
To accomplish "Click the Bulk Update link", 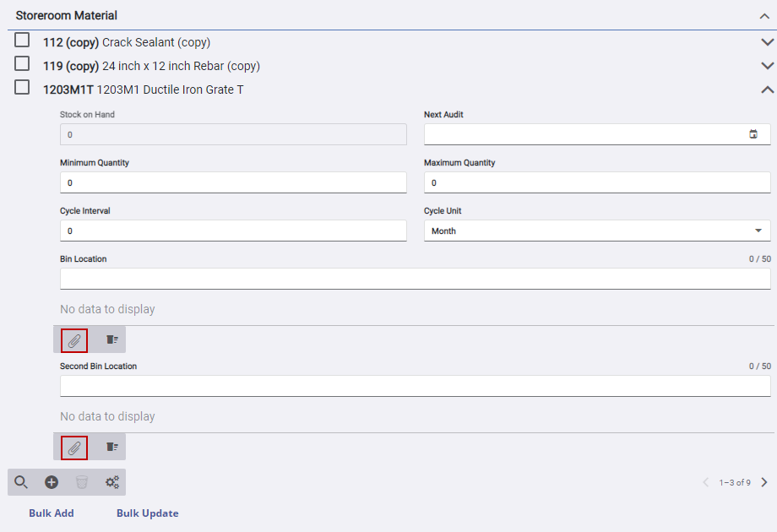I will click(x=147, y=513).
